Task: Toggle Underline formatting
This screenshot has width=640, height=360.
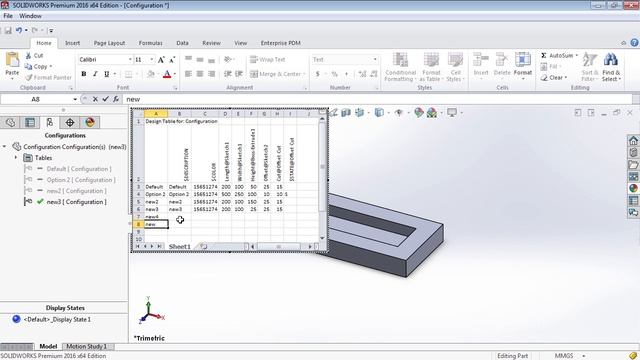Action: tap(107, 74)
